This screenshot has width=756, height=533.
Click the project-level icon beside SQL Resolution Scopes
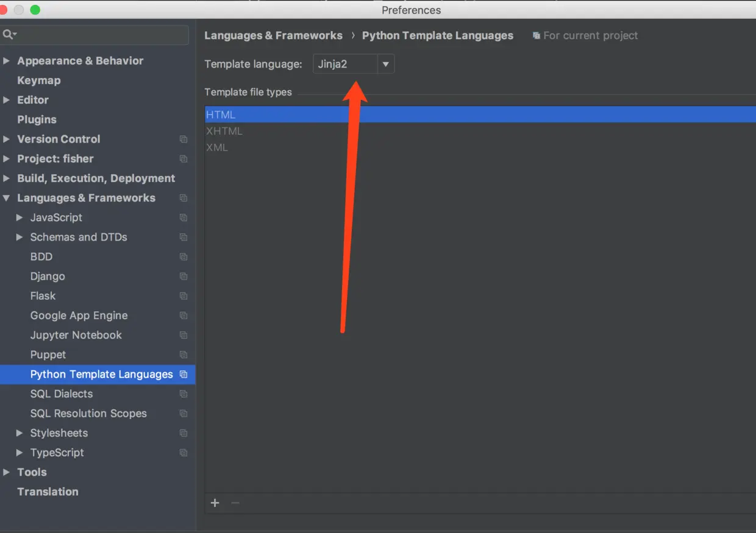(183, 414)
